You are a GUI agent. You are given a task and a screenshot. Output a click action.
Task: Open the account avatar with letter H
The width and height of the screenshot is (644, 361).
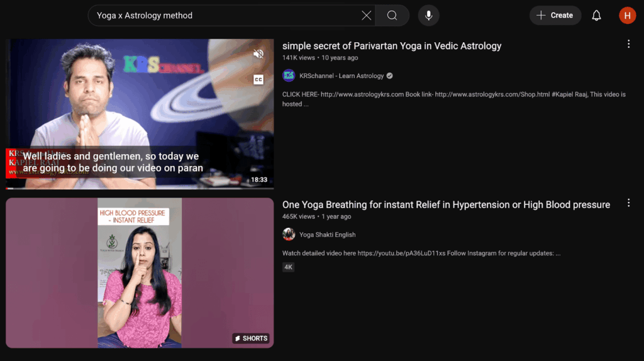[x=627, y=16]
